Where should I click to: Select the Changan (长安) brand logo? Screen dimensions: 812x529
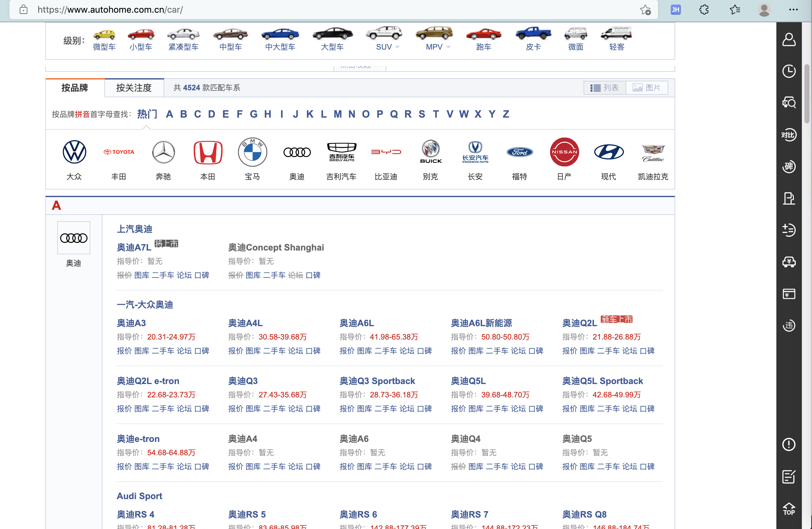[x=475, y=152]
